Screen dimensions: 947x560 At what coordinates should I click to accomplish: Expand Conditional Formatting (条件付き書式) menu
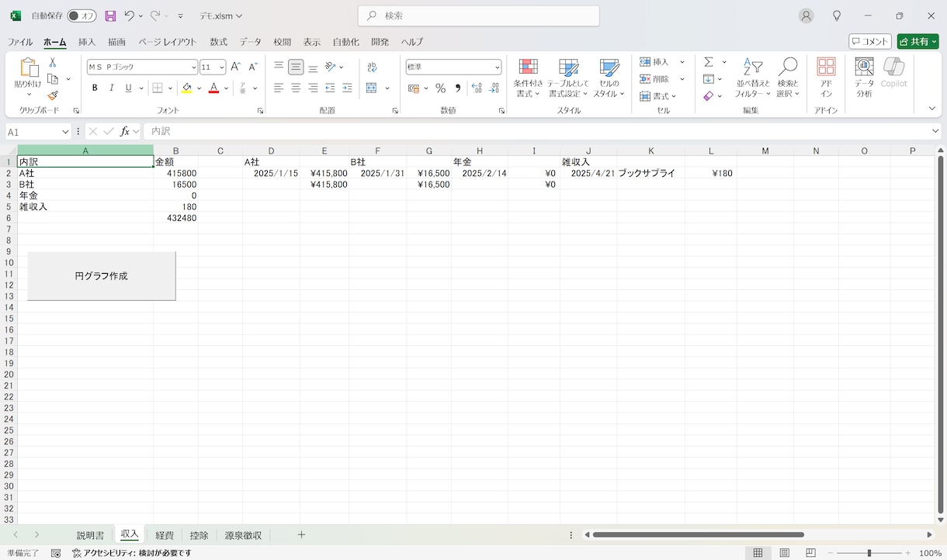(x=528, y=78)
